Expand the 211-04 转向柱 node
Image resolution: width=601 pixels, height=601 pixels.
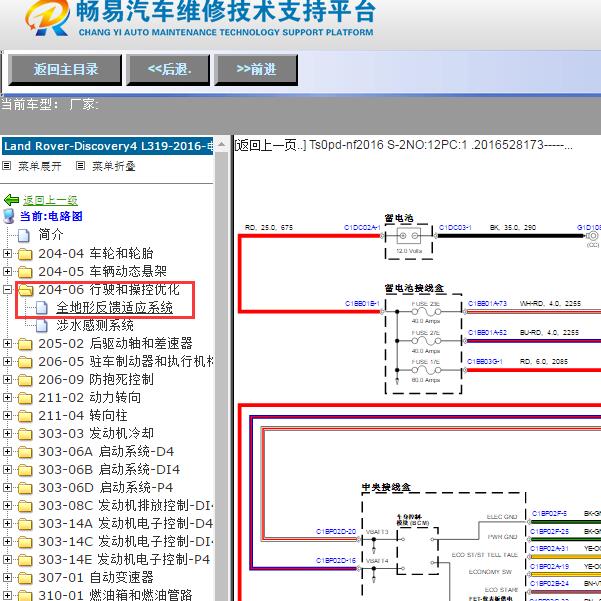pyautogui.click(x=7, y=415)
